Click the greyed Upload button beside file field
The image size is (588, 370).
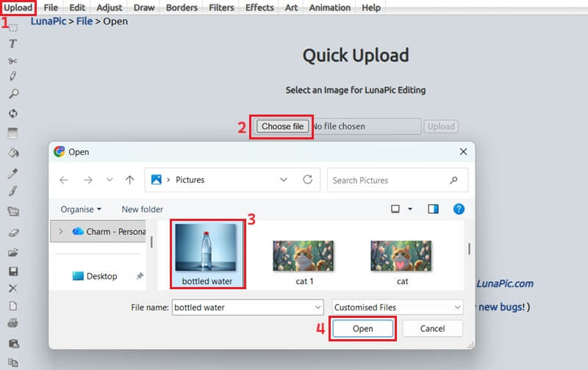point(441,126)
